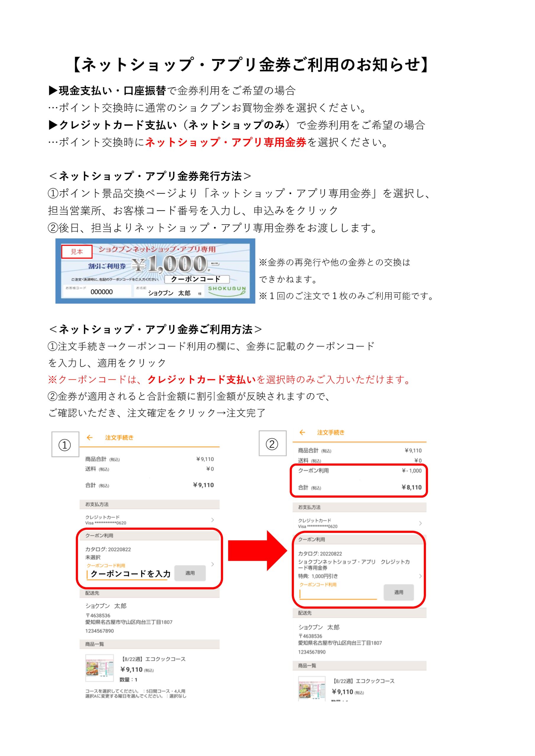Click 未選択 text in coupon section

click(x=93, y=557)
